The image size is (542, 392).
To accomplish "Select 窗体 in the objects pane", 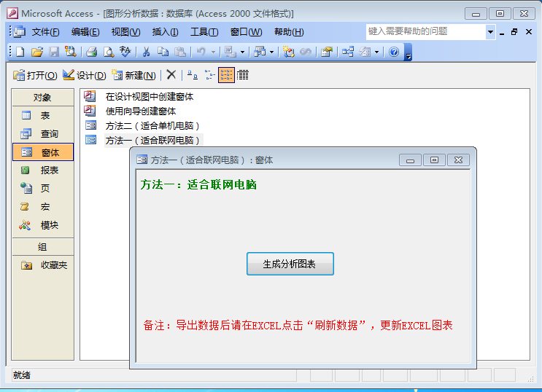I will [x=43, y=152].
